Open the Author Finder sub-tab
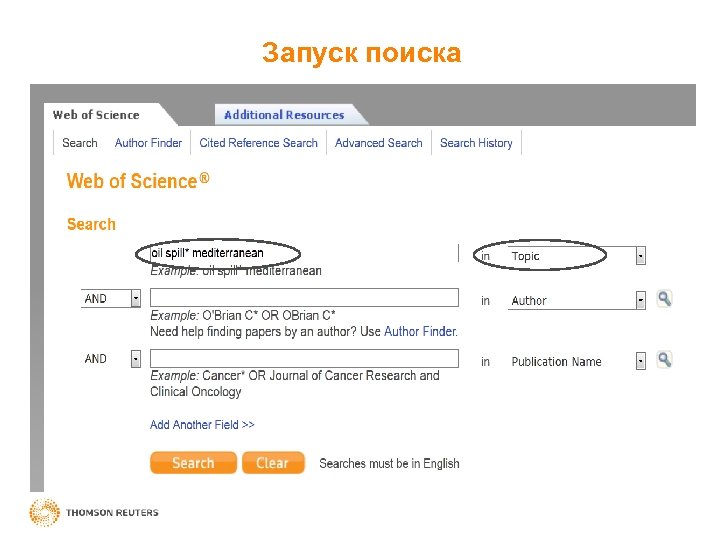The image size is (720, 540). pyautogui.click(x=148, y=143)
